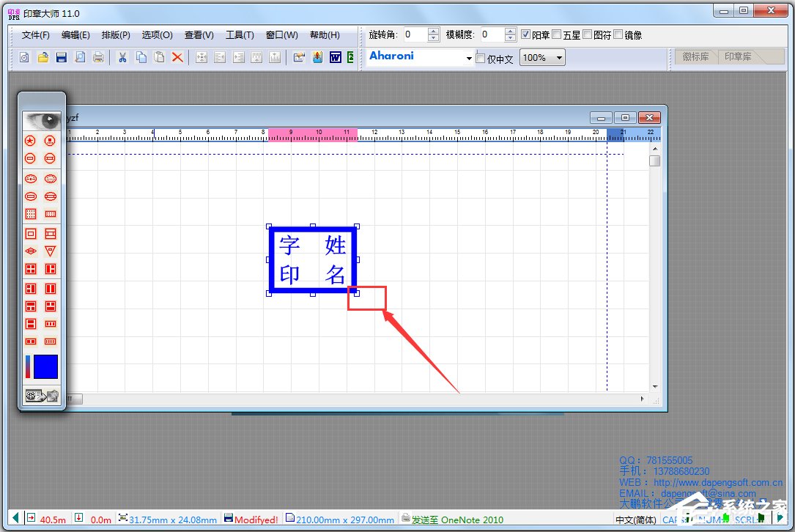Switch to the 徽标库 tab
795x532 pixels.
pos(695,56)
